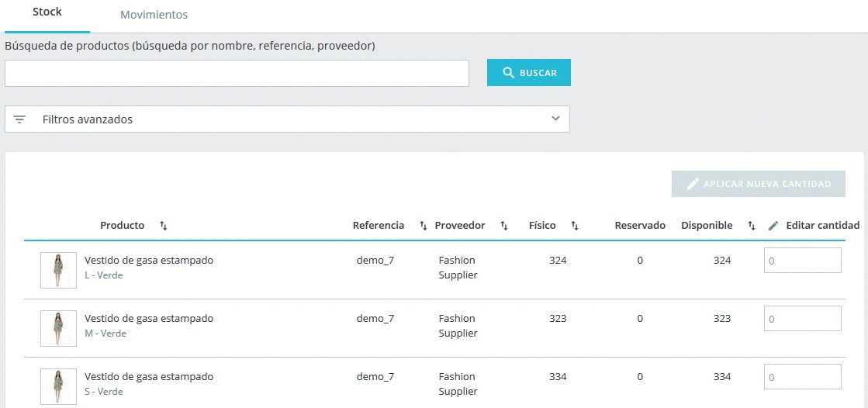Edit quantity field for L - Verde dress
This screenshot has width=868, height=408.
[803, 260]
